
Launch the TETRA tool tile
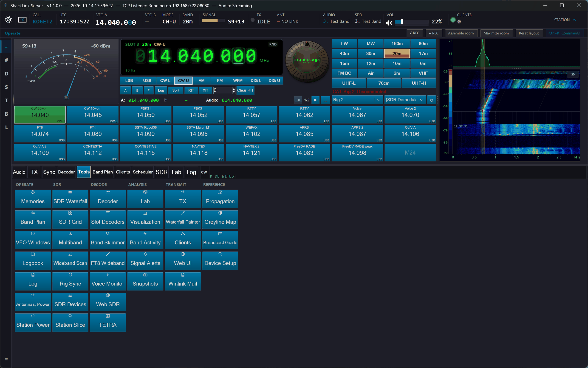[x=108, y=322]
